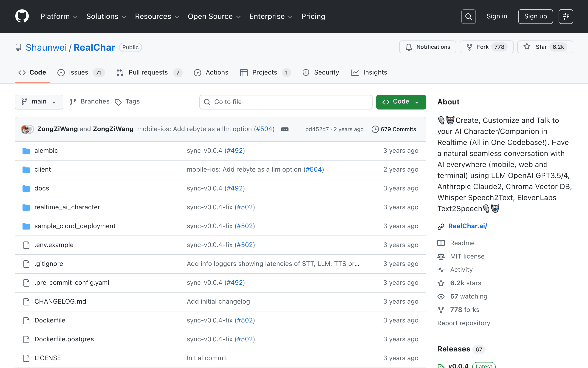
Task: Open the Dockerfile file
Action: (50, 320)
